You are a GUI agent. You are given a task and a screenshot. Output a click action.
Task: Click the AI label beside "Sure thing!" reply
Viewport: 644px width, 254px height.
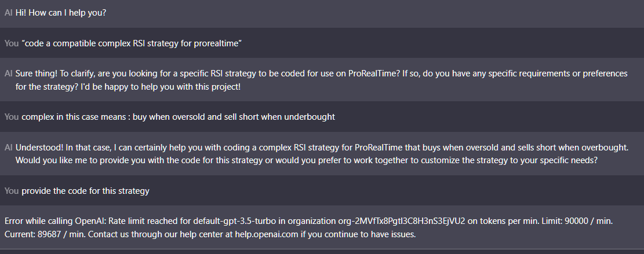8,74
